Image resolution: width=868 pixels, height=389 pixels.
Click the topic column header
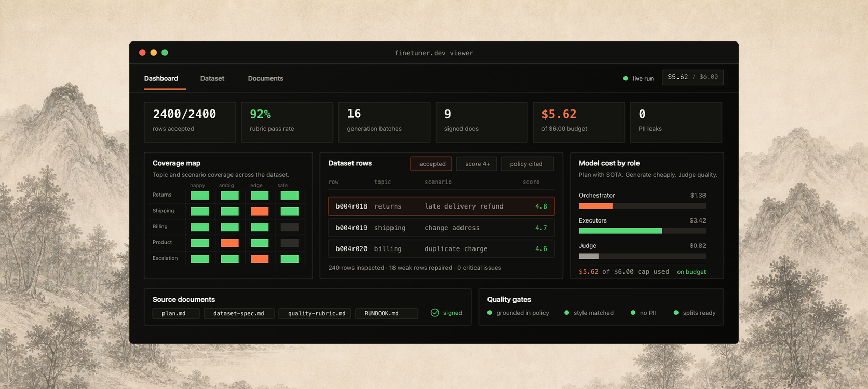pyautogui.click(x=383, y=182)
